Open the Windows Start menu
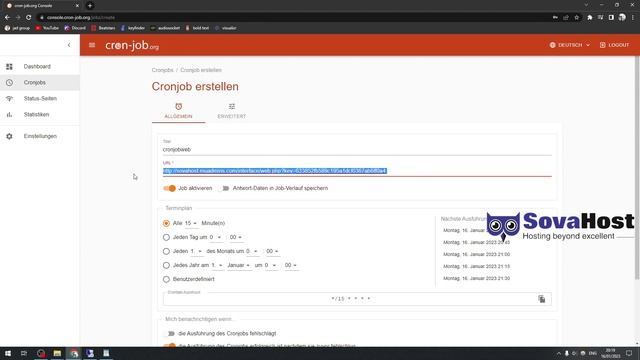640x360 pixels. pos(8,353)
